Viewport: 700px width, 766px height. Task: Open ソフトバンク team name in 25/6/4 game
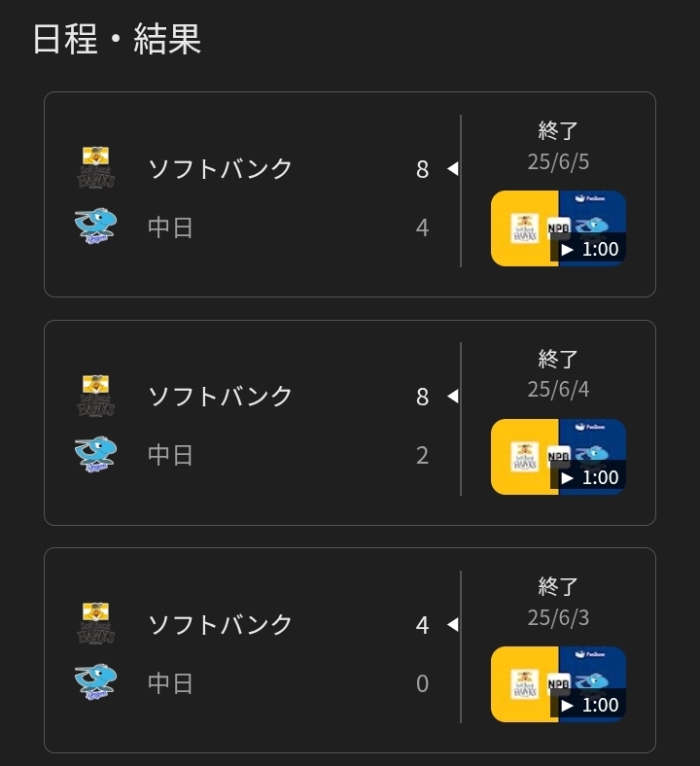pos(220,396)
